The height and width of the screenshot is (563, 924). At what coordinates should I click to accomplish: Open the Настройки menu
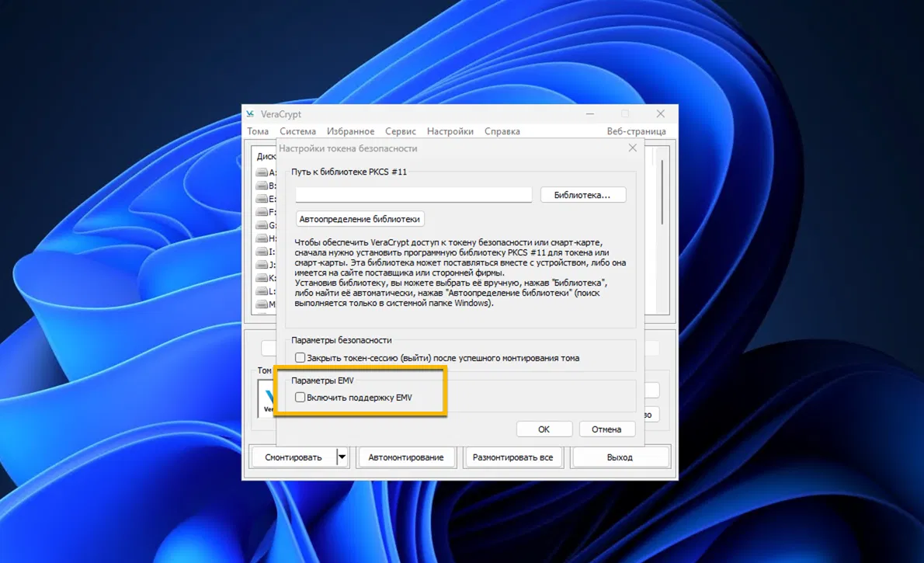point(450,131)
